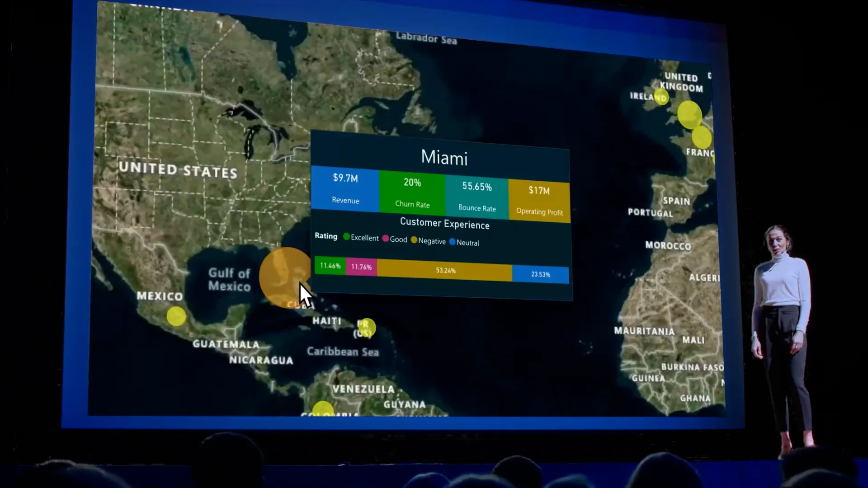Click the $17M Operating Profit tile

tap(539, 200)
